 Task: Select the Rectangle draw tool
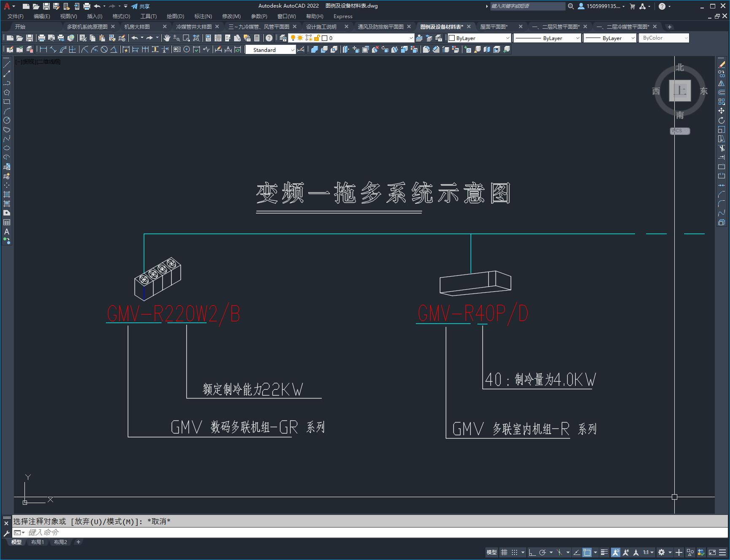[x=7, y=102]
